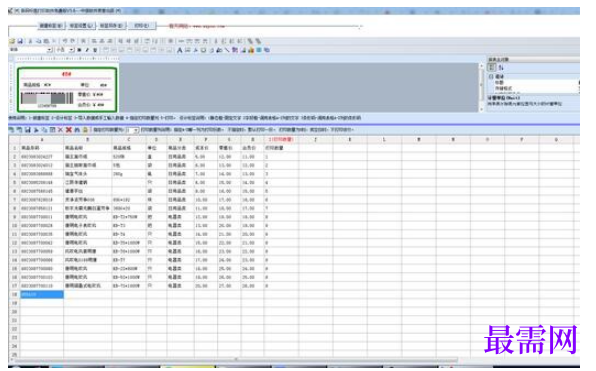This screenshot has width=596, height=371.
Task: Select the label design preview with green border
Action: [67, 89]
